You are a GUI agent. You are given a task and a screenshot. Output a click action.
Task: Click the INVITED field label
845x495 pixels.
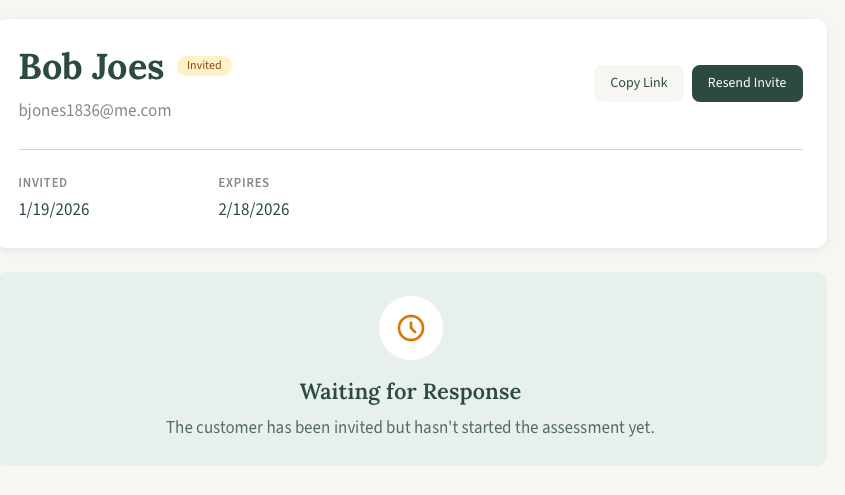pyautogui.click(x=43, y=183)
